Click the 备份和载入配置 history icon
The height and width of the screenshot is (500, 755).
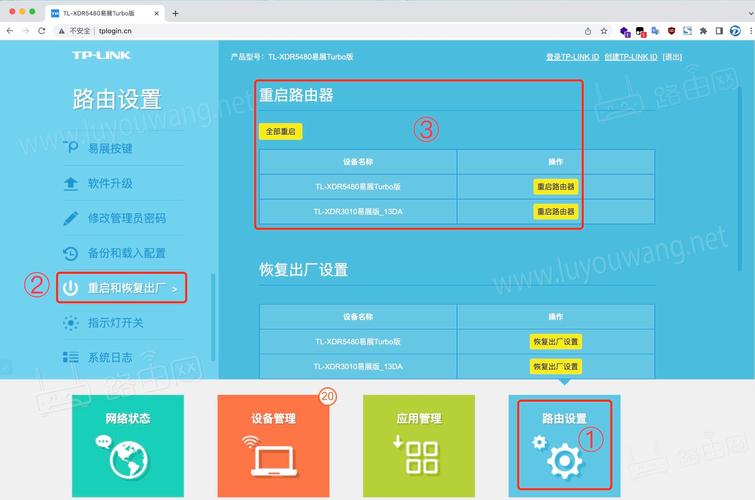tap(70, 253)
